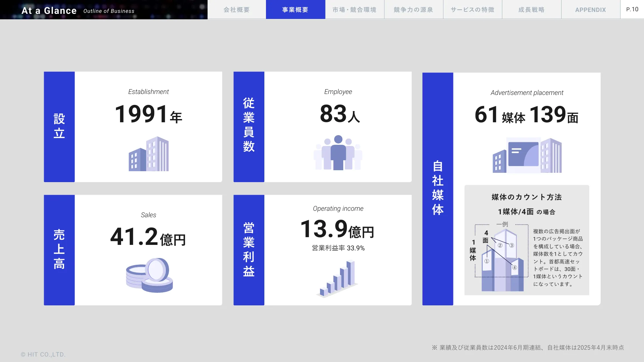Open the 成長戦略 tab

point(531,10)
